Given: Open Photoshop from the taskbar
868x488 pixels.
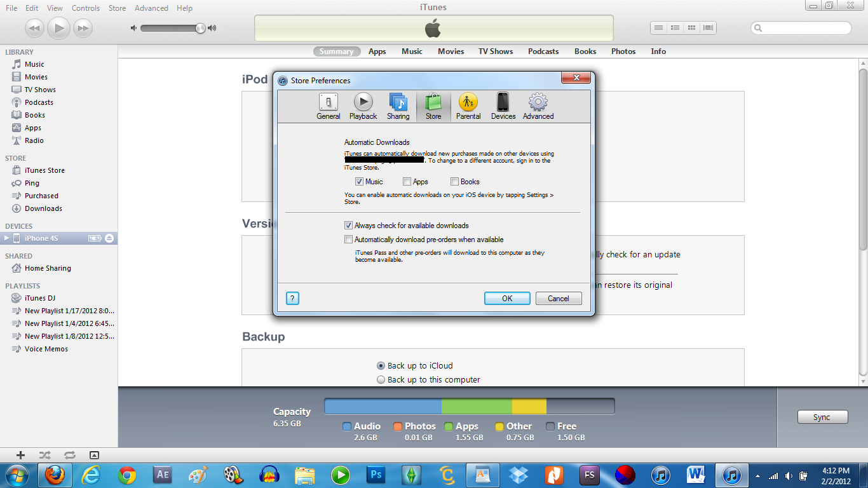Looking at the screenshot, I should pos(376,475).
